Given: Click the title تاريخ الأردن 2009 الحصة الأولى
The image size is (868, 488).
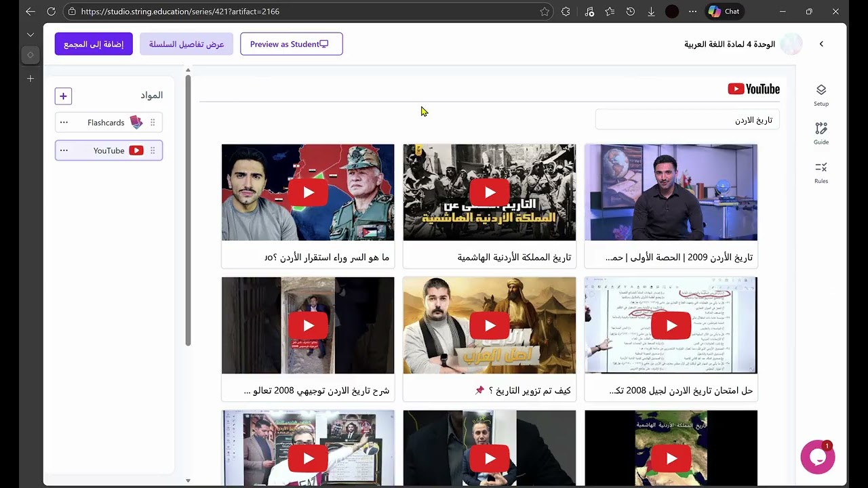Looking at the screenshot, I should (x=679, y=258).
